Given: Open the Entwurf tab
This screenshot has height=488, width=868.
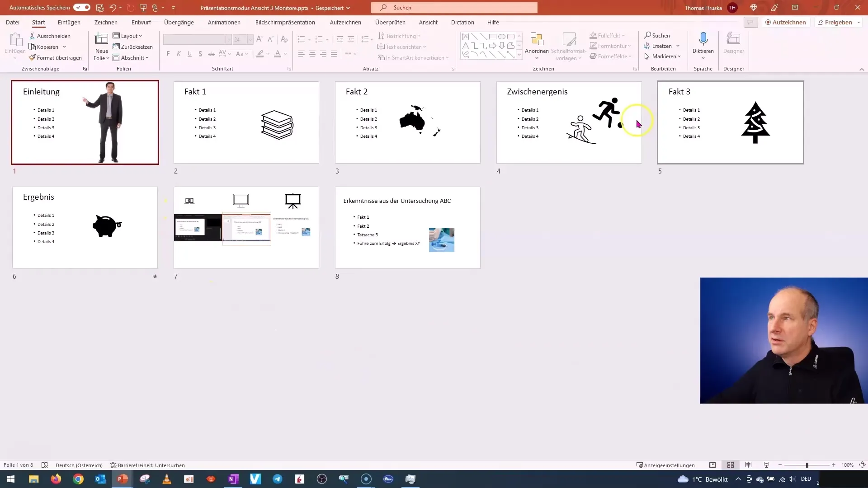Looking at the screenshot, I should (141, 22).
